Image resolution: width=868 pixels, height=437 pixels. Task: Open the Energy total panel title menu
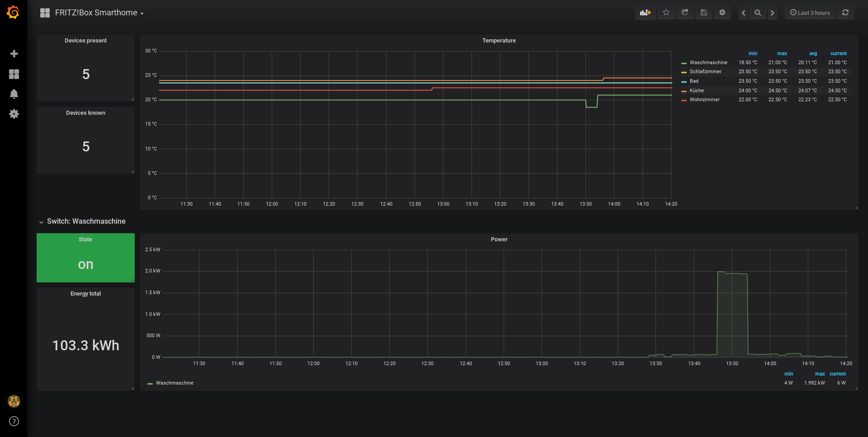(x=85, y=294)
